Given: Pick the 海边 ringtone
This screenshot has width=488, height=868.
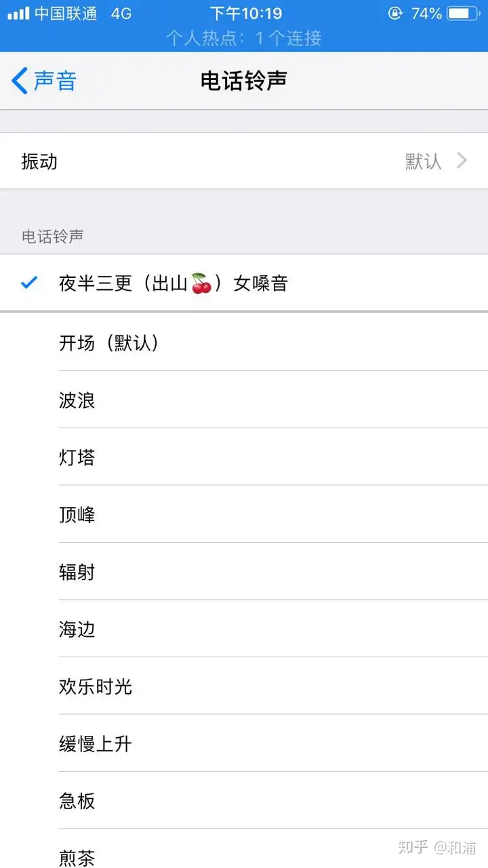Looking at the screenshot, I should [x=77, y=629].
